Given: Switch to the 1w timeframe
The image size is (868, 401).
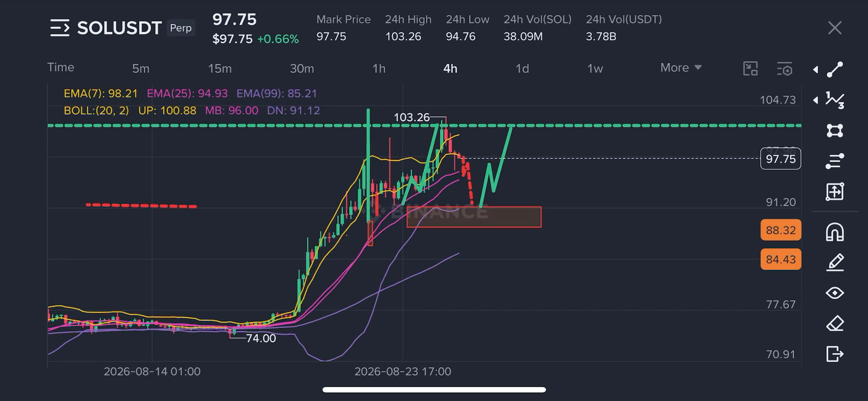Looking at the screenshot, I should click(595, 68).
